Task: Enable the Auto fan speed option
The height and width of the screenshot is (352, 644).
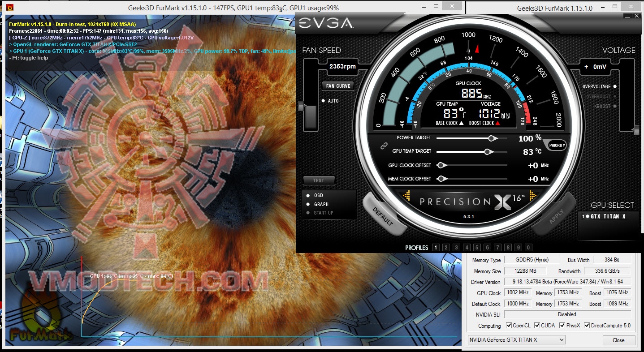Action: coord(330,101)
